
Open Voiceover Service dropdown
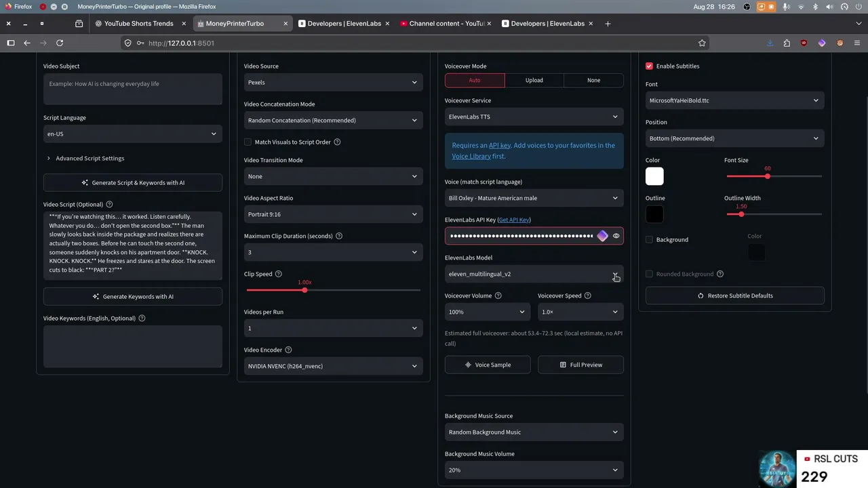534,117
